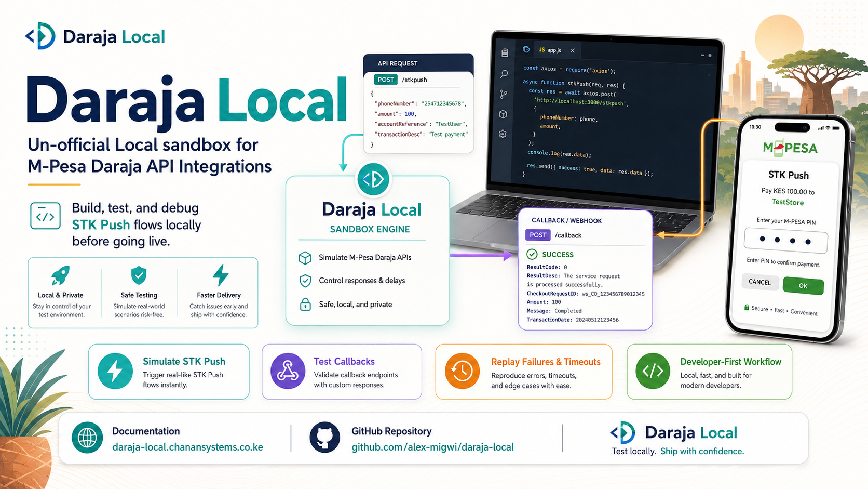Click the shield check icon above Safe Testing
The width and height of the screenshot is (868, 489).
[x=139, y=275]
